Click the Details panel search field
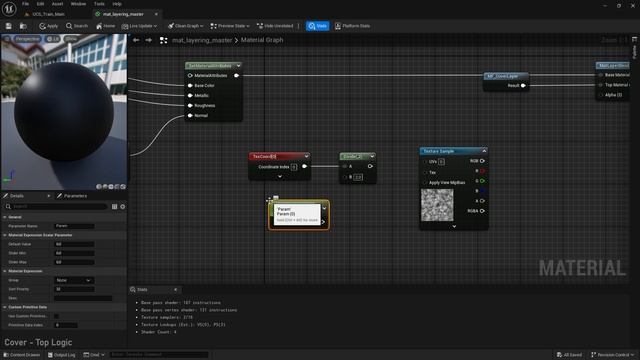The image size is (640, 360). (x=56, y=207)
